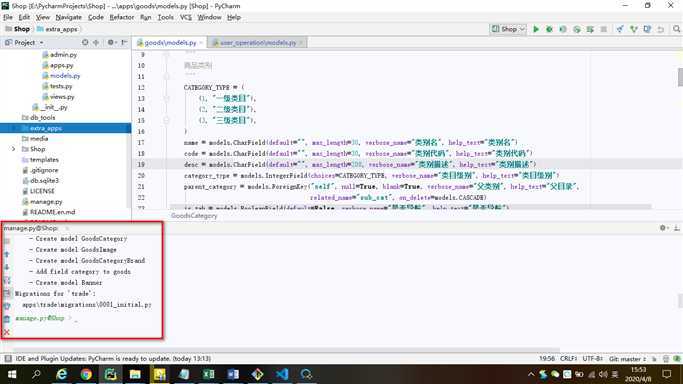The height and width of the screenshot is (384, 683).
Task: Hide the Project tool window
Action: [124, 42]
